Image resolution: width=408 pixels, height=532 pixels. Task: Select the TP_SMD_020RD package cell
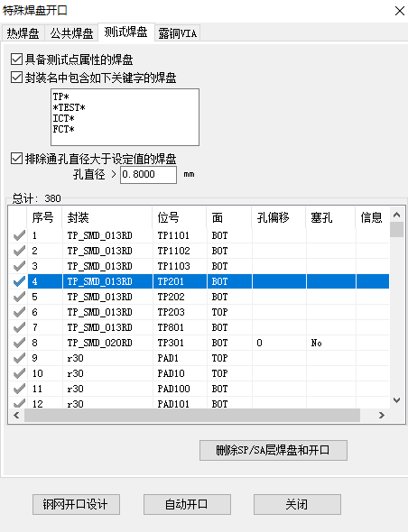[107, 343]
